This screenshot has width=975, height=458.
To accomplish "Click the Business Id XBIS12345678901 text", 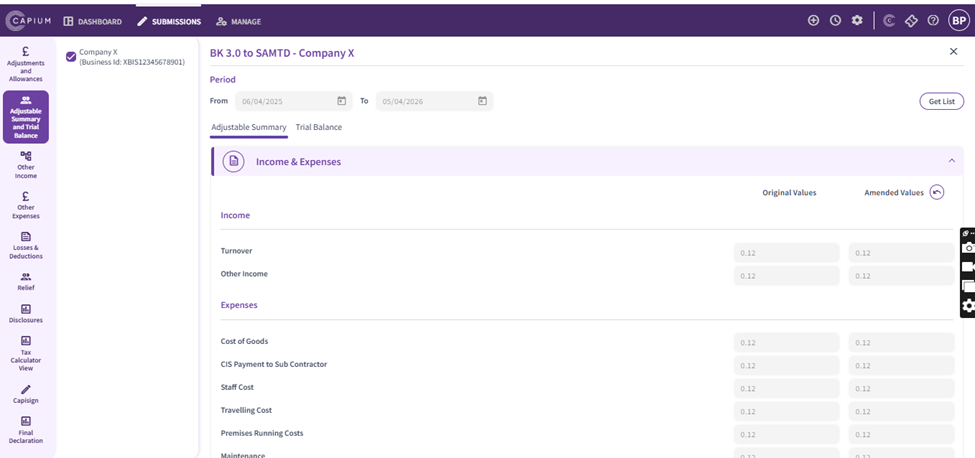I will coord(132,62).
